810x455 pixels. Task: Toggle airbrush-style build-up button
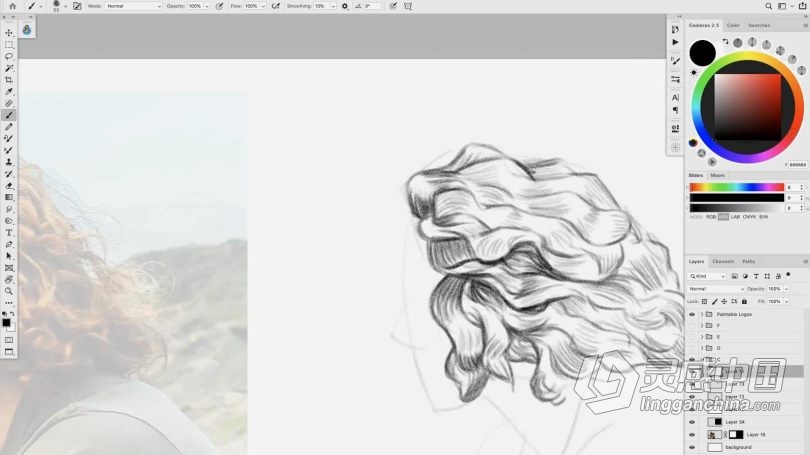(x=276, y=6)
